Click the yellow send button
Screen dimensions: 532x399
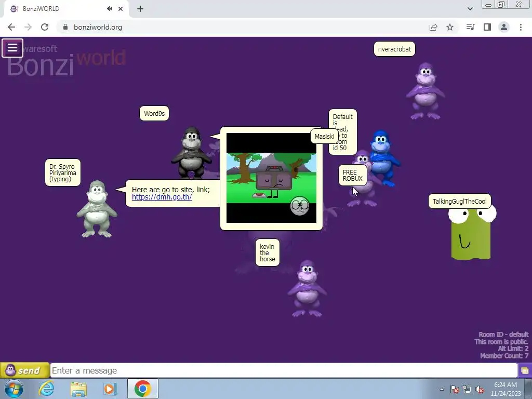tap(24, 370)
